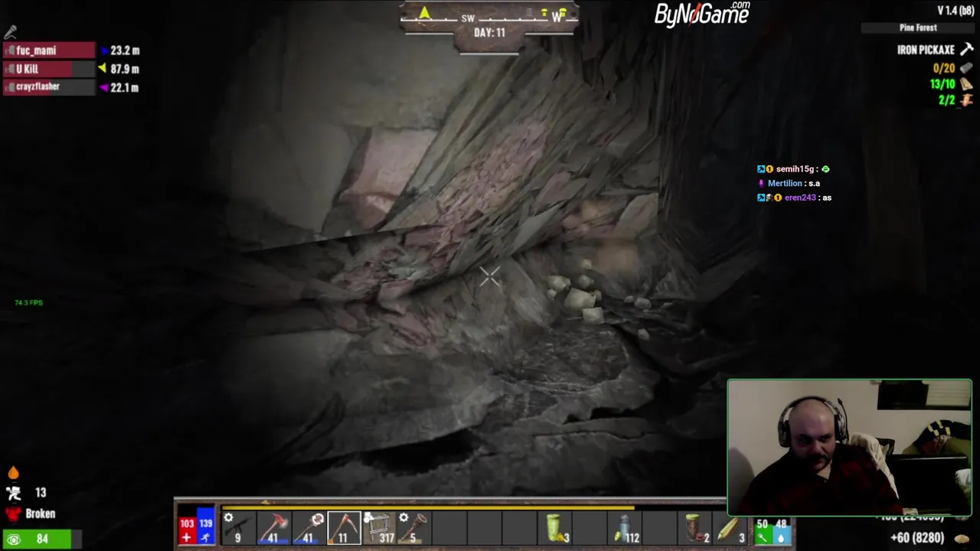Click the 87.9 m distance readout
The width and height of the screenshot is (980, 551).
point(125,69)
